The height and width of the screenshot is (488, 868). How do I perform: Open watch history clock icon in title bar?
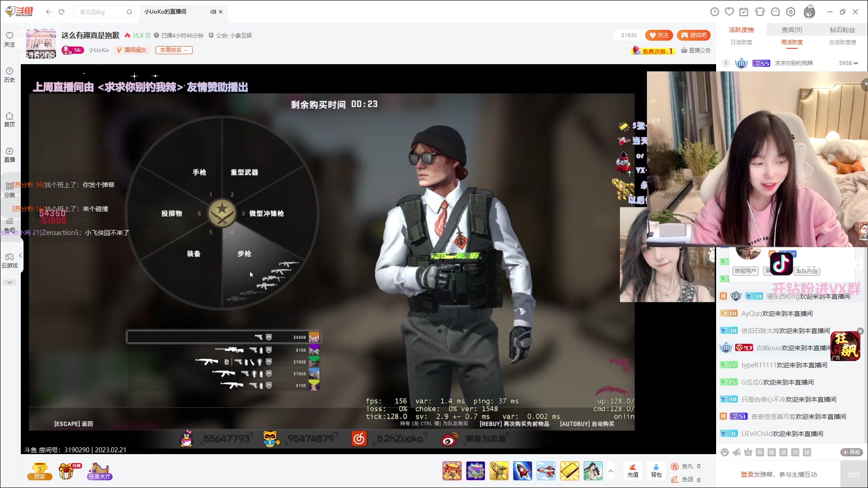pyautogui.click(x=715, y=12)
